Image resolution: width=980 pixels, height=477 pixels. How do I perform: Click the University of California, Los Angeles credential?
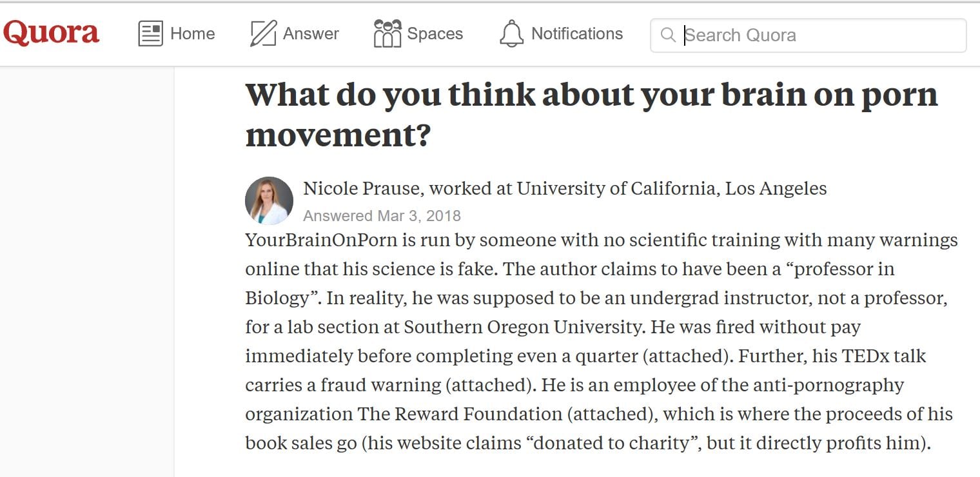point(671,188)
